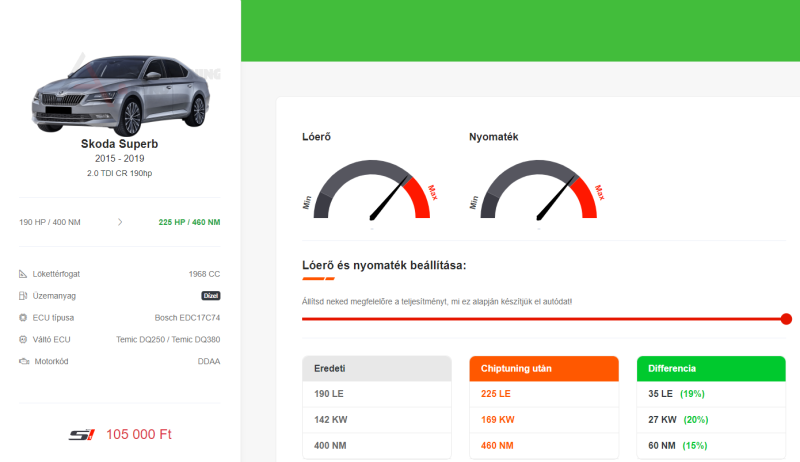Select the Eredeti column header
This screenshot has height=462, width=800.
(377, 368)
